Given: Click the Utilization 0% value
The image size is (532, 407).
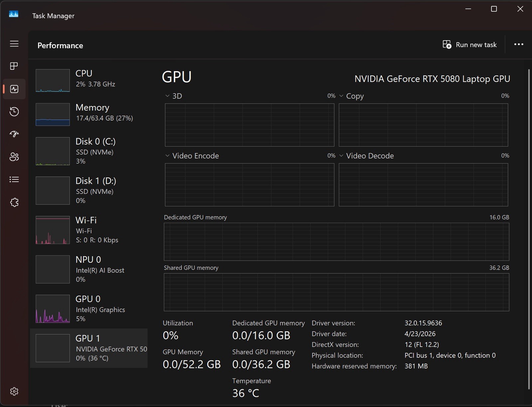Looking at the screenshot, I should point(171,336).
